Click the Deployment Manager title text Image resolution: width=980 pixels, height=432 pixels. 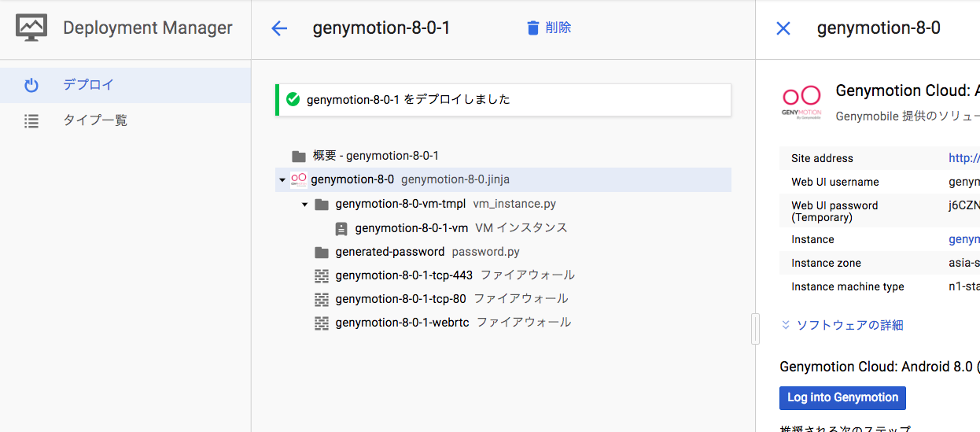pyautogui.click(x=148, y=28)
